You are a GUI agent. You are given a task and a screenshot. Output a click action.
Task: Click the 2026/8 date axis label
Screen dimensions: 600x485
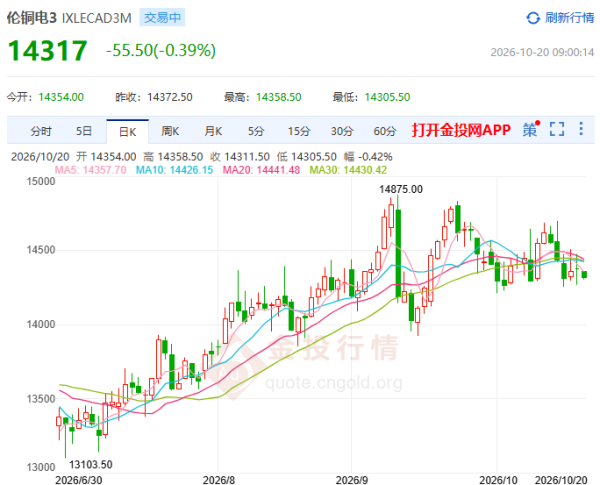tap(219, 480)
